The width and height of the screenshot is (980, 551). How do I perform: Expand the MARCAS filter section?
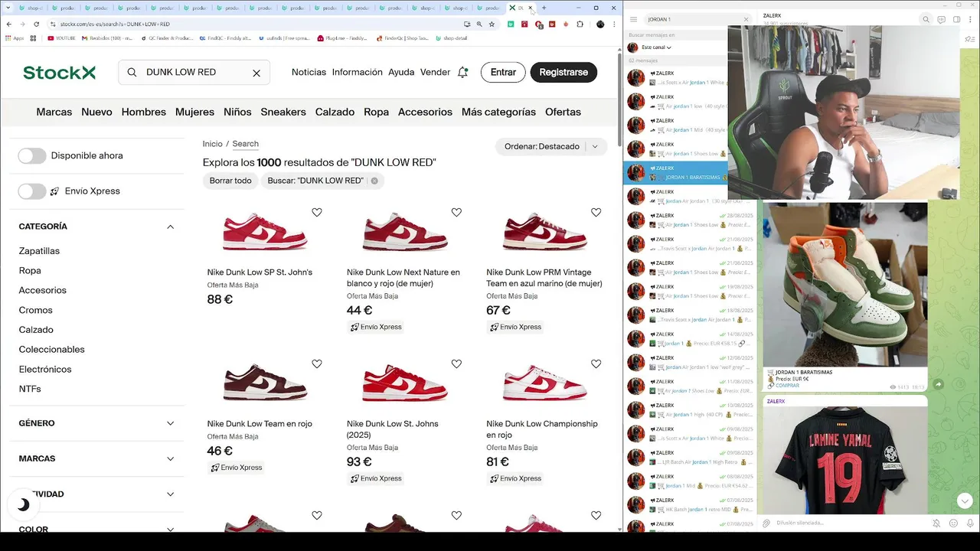170,458
